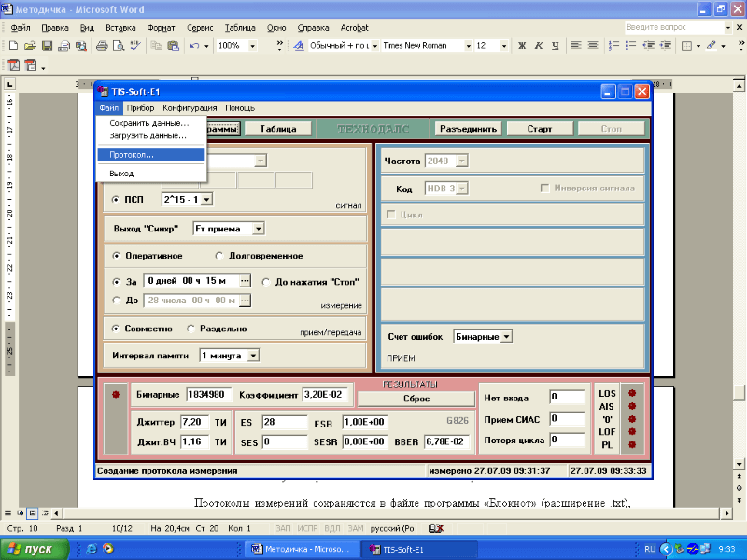Open Print Preview in Word toolbar

[119, 46]
